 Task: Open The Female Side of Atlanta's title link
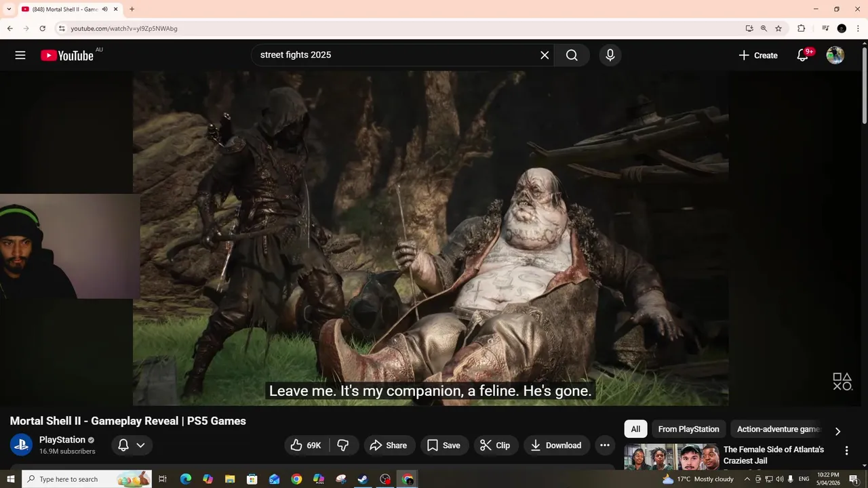click(774, 455)
